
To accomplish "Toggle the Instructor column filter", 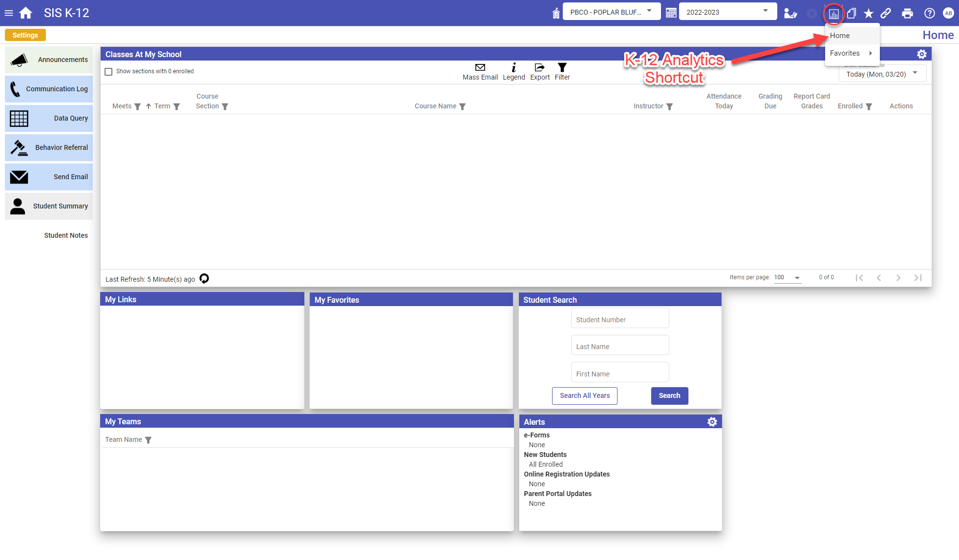I will point(669,106).
